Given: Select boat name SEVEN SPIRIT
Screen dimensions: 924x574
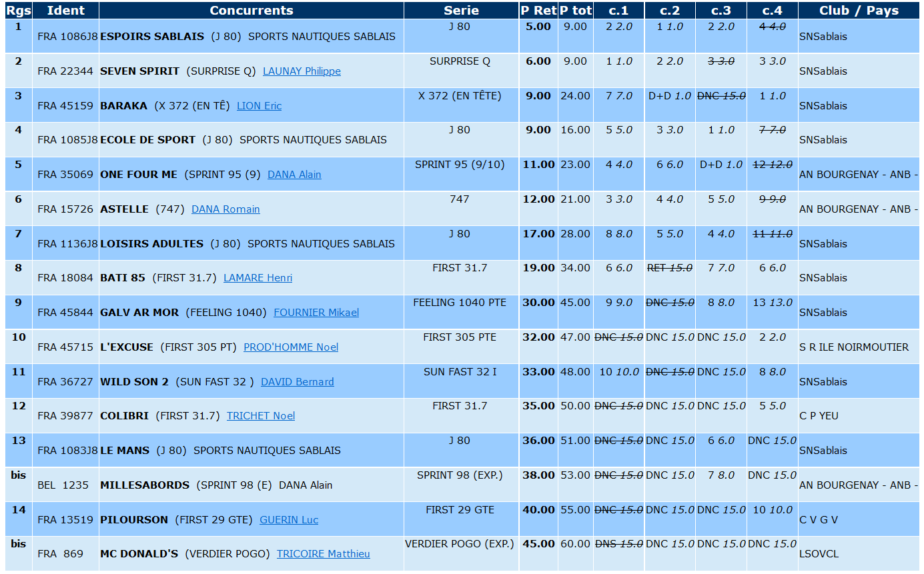Looking at the screenshot, I should pos(140,71).
